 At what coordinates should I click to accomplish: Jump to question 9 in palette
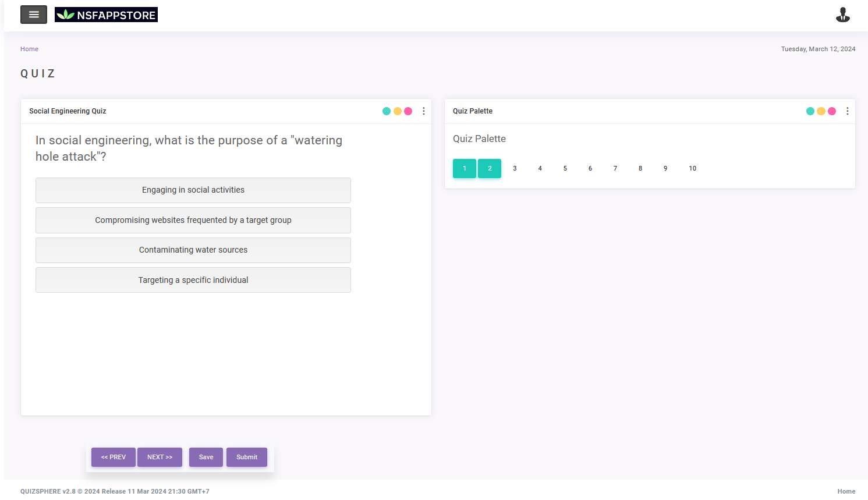(x=665, y=168)
